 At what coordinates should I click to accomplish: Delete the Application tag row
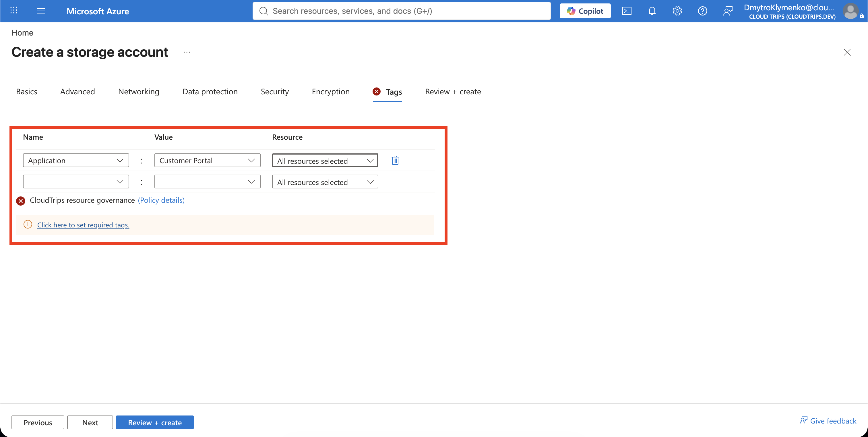pos(395,161)
